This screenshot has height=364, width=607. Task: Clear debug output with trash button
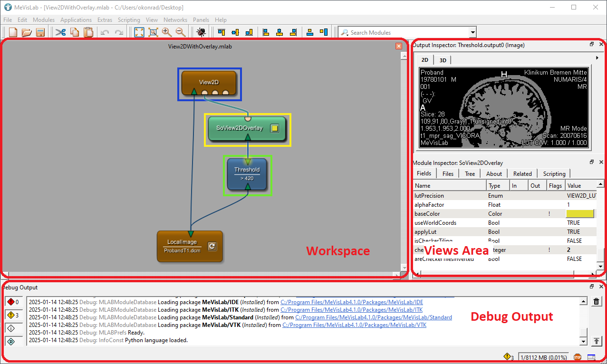pyautogui.click(x=597, y=301)
